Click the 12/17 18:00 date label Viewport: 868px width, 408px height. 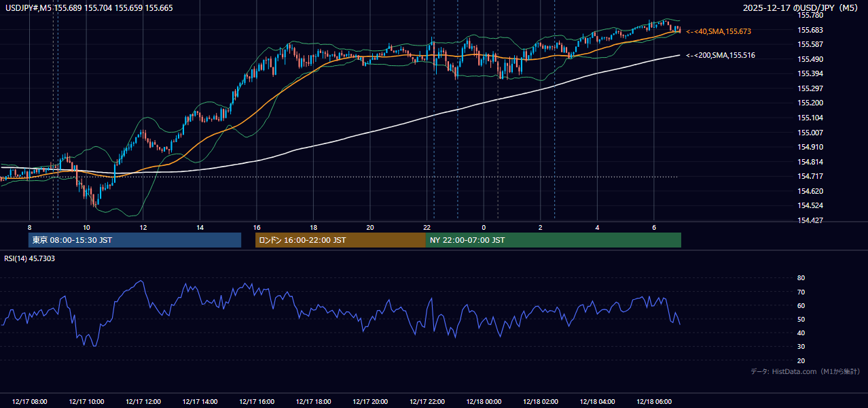313,402
